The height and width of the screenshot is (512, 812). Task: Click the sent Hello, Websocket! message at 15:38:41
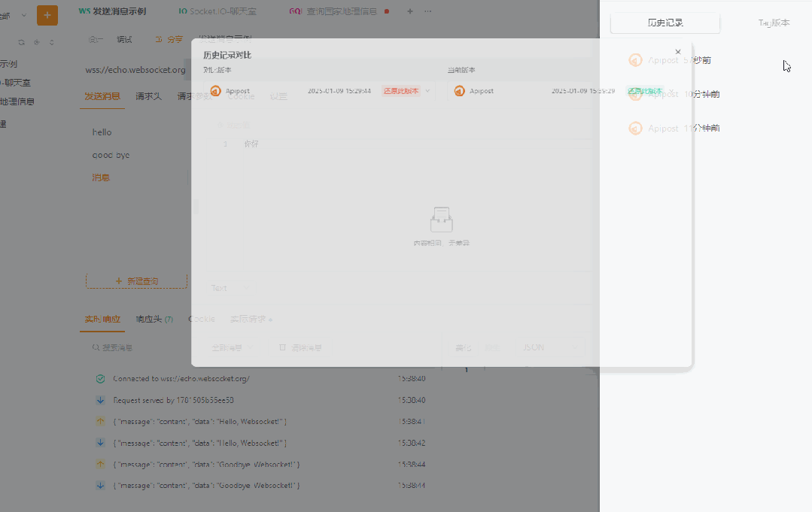260,422
